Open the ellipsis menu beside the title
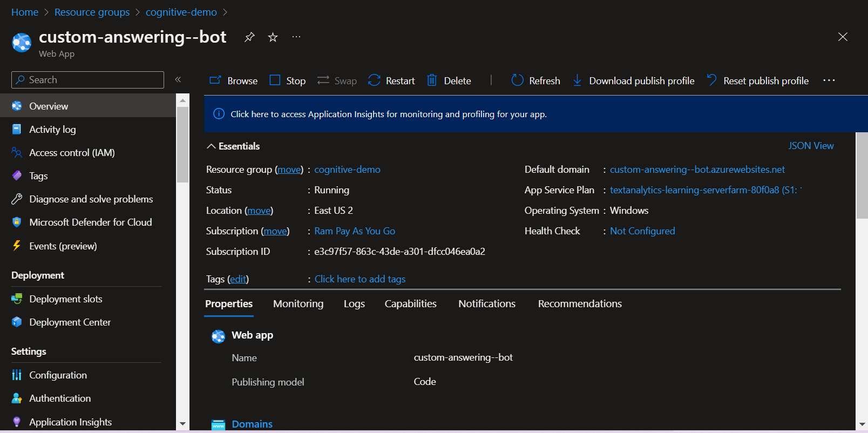This screenshot has width=868, height=433. click(x=296, y=37)
